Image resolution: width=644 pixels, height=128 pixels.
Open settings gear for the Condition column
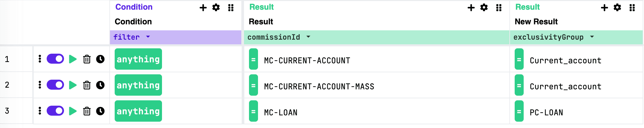pyautogui.click(x=216, y=8)
